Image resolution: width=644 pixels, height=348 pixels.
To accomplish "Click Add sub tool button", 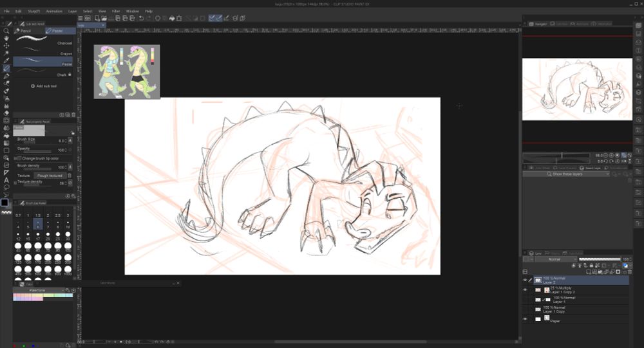I will (44, 86).
